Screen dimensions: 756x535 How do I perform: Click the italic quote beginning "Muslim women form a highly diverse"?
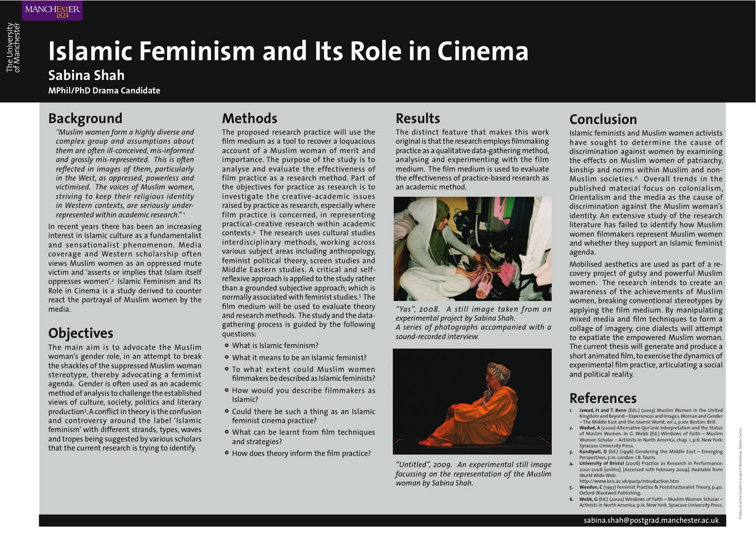tap(125, 173)
